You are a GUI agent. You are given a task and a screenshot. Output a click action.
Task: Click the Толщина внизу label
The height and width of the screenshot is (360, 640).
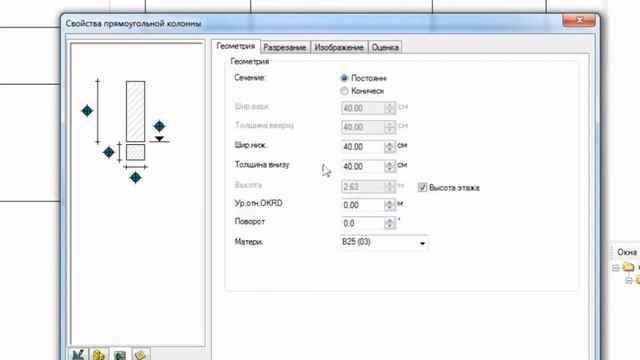(x=262, y=164)
